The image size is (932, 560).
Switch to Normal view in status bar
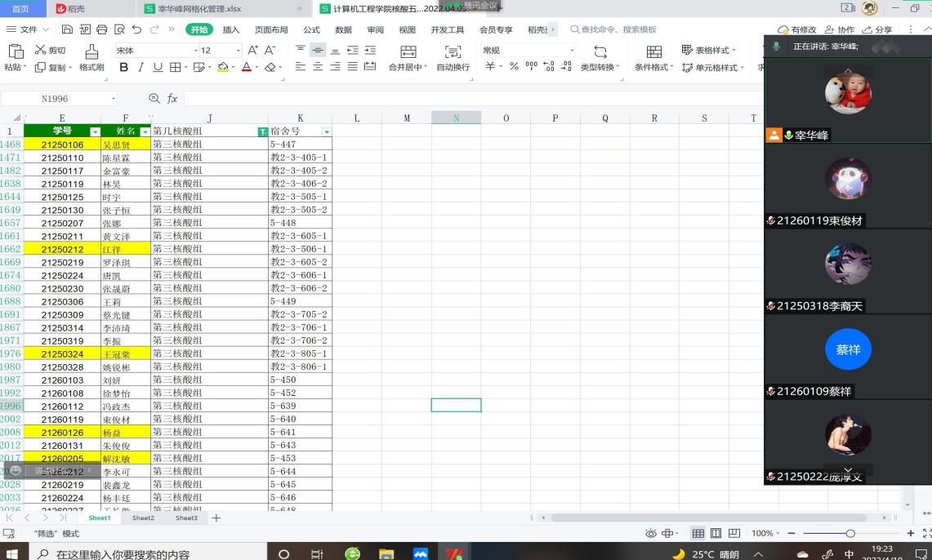coord(698,533)
